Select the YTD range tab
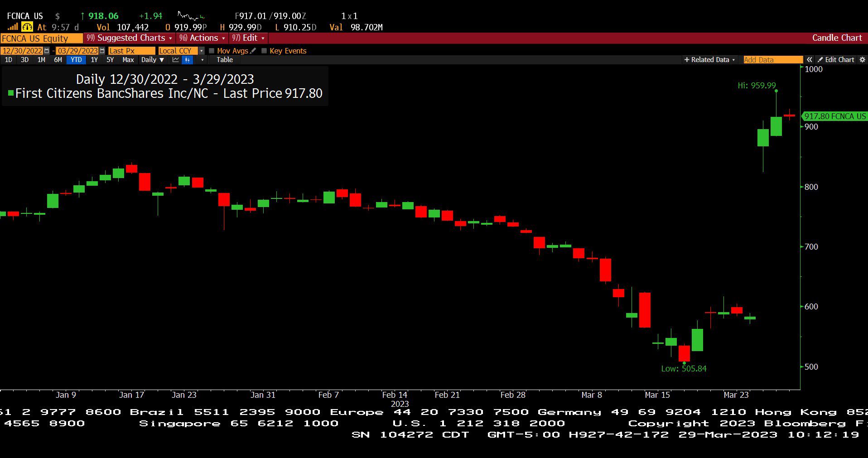 (x=76, y=60)
